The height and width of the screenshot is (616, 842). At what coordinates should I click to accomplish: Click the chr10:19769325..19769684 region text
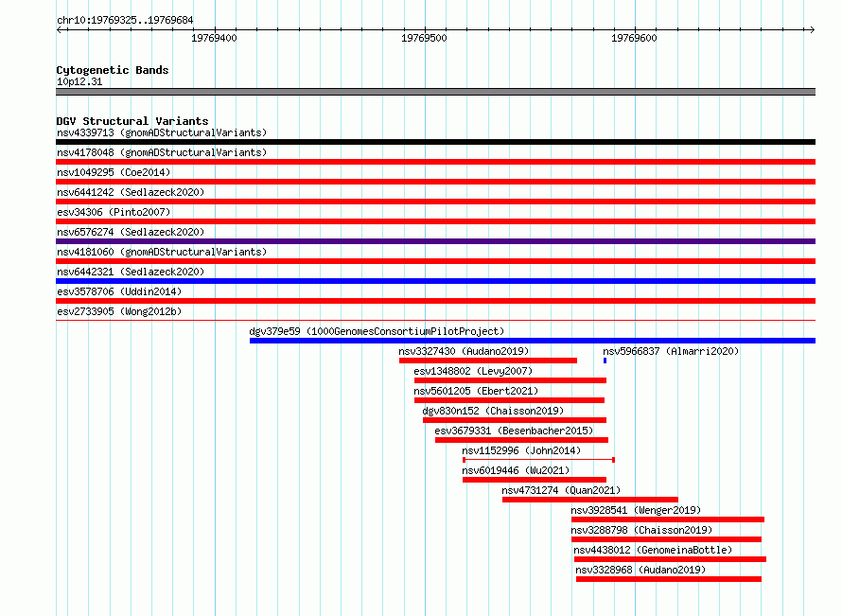[x=125, y=20]
